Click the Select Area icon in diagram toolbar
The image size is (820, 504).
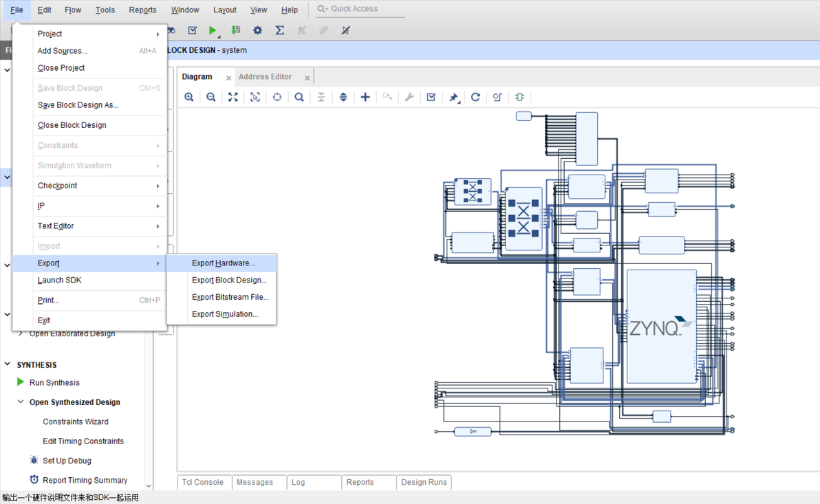(255, 97)
